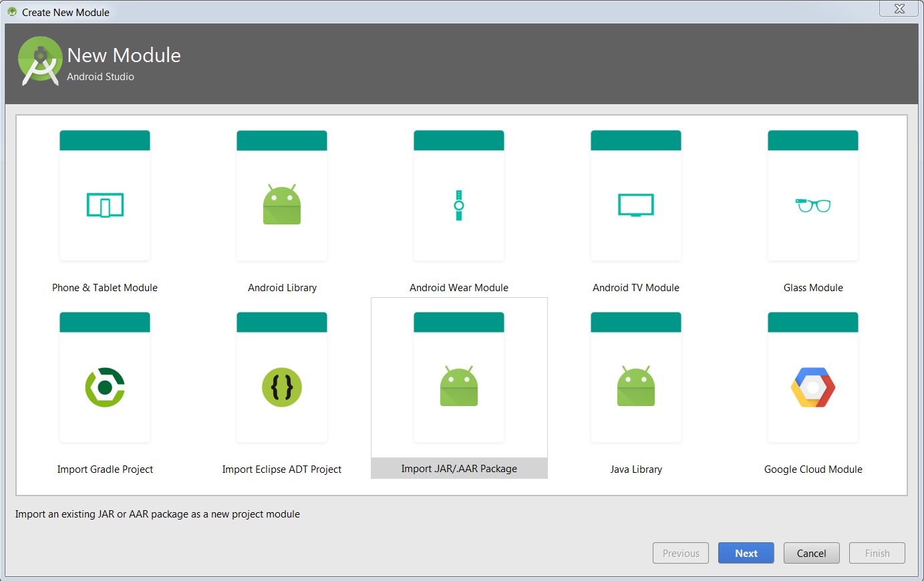Screen dimensions: 924x581
Task: Click the description text about JAR or AAR
Action: pos(158,514)
